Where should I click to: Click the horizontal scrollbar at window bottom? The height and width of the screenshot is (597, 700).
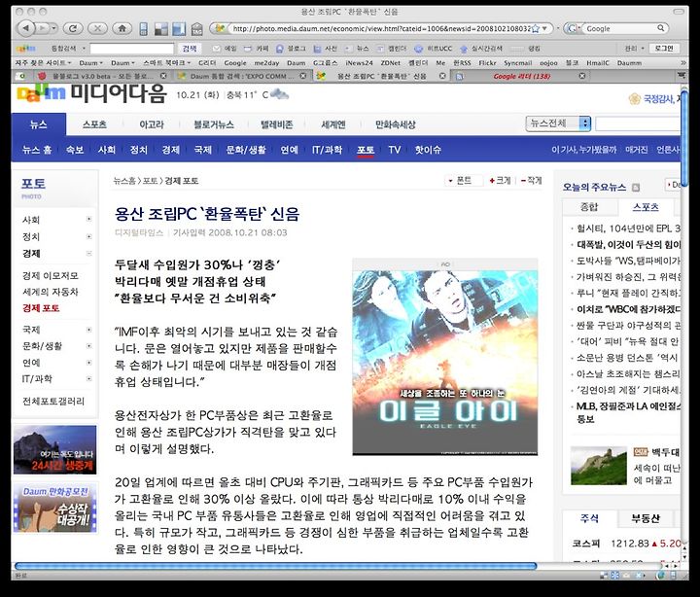click(x=275, y=566)
